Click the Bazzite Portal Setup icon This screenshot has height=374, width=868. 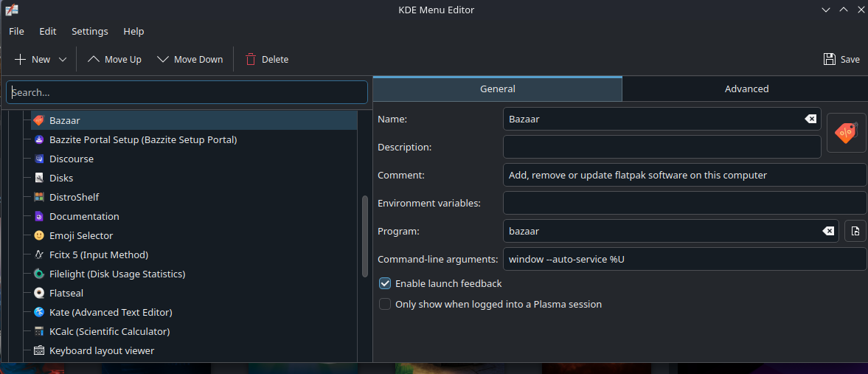(x=39, y=139)
